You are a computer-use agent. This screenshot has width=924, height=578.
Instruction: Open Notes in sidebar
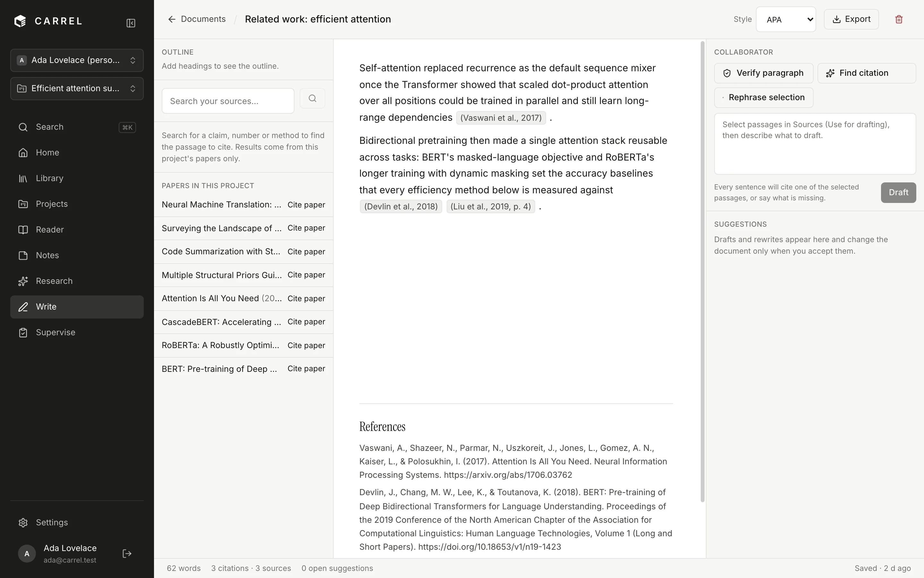77,255
